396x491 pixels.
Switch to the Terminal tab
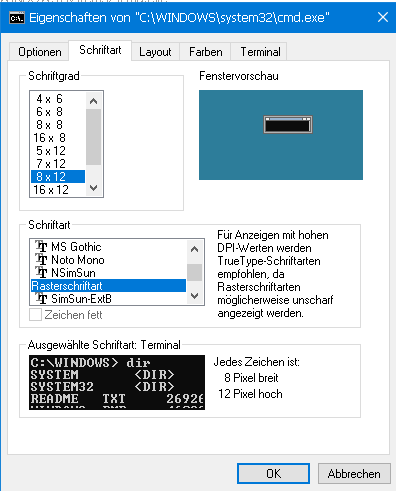coord(260,52)
